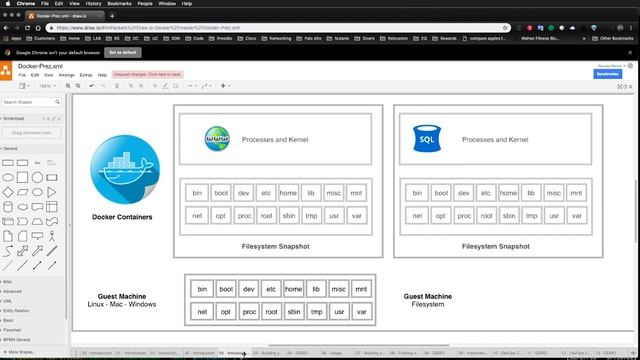Click the More Shapes button
This screenshot has width=640, height=360.
point(19,352)
